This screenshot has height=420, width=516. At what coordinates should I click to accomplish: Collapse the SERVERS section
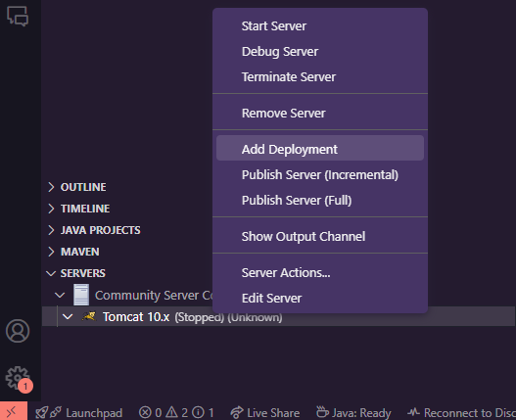(x=51, y=273)
